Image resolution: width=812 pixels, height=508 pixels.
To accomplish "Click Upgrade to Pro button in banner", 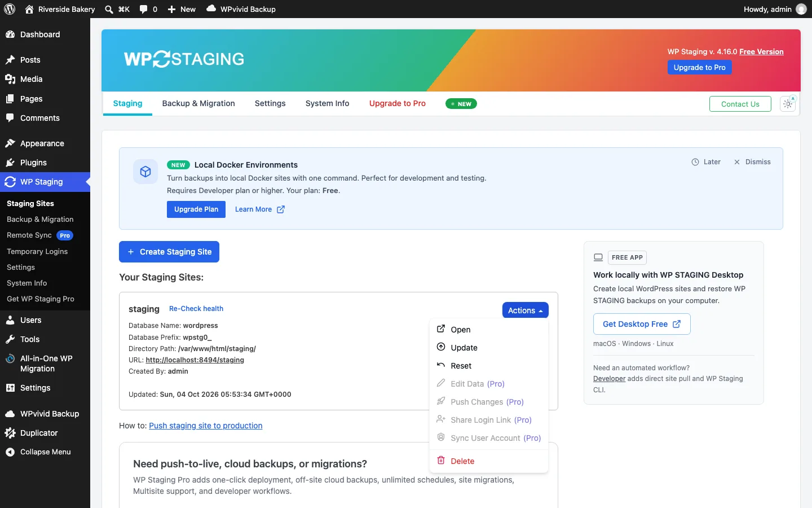I will coord(699,67).
